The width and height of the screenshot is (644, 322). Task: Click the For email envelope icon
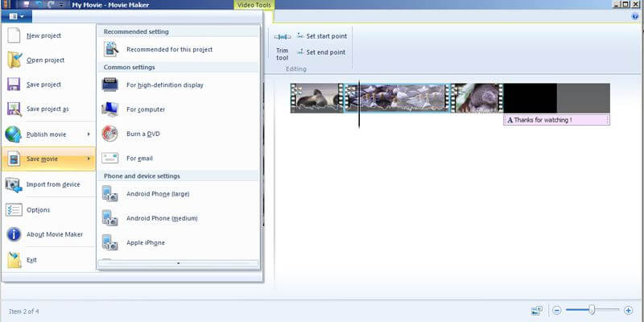point(110,158)
